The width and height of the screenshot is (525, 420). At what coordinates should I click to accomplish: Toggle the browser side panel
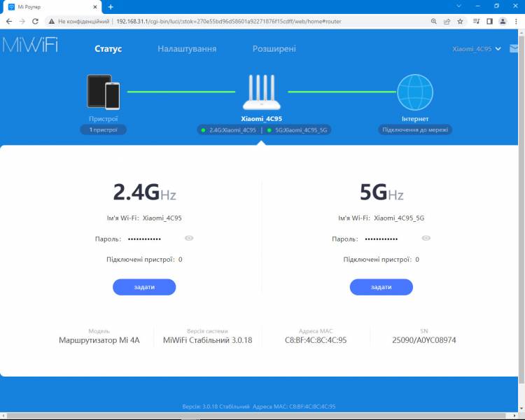pyautogui.click(x=489, y=22)
